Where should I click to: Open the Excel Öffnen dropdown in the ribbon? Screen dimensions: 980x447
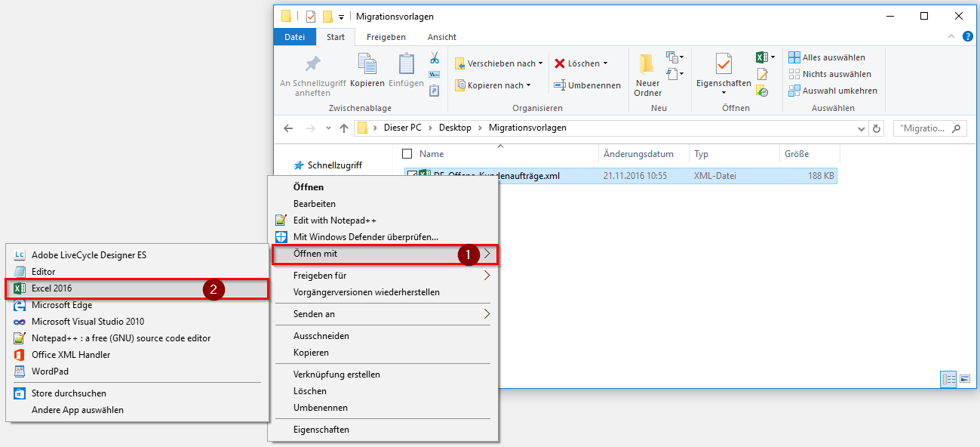point(773,57)
